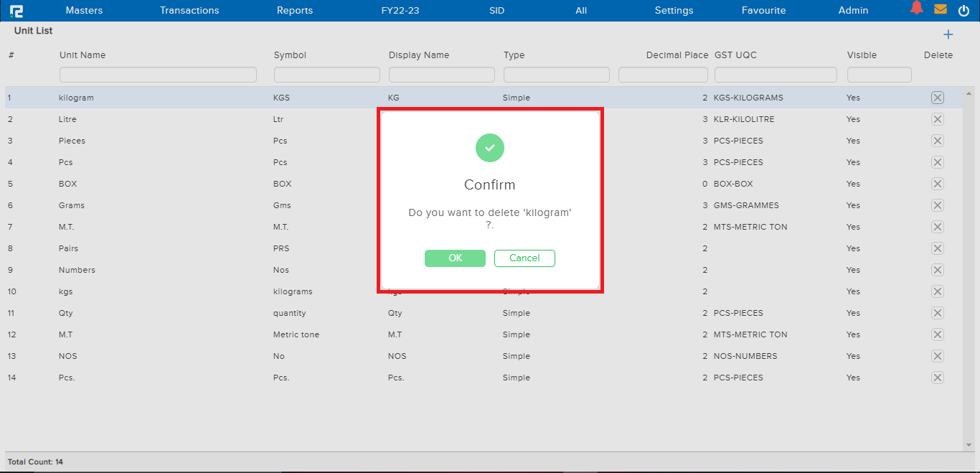Click delete icon for BOX unit

pyautogui.click(x=937, y=184)
